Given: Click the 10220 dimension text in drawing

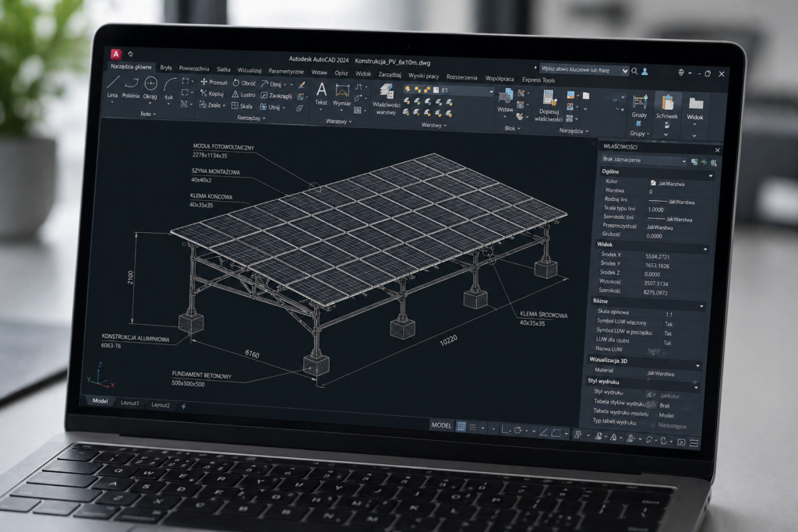Looking at the screenshot, I should click(448, 340).
